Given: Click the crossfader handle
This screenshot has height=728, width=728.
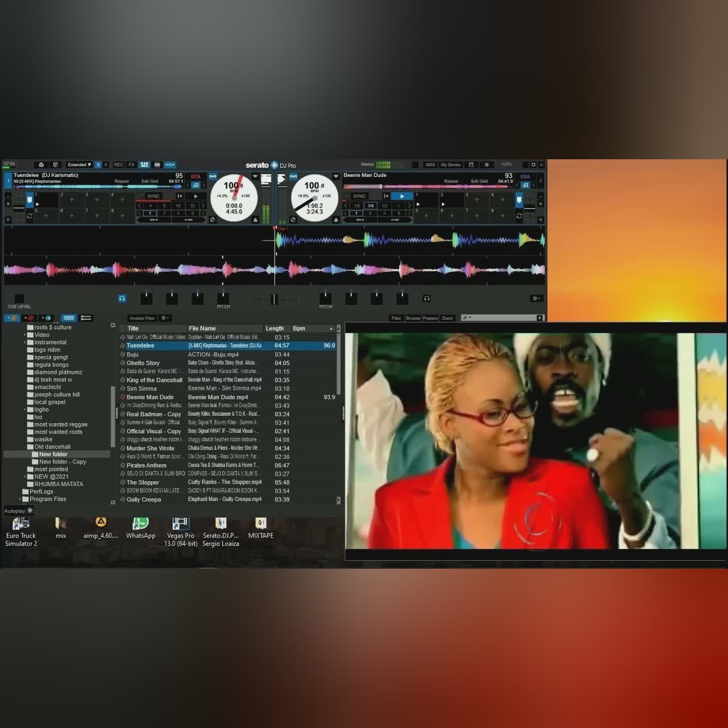Looking at the screenshot, I should (275, 299).
